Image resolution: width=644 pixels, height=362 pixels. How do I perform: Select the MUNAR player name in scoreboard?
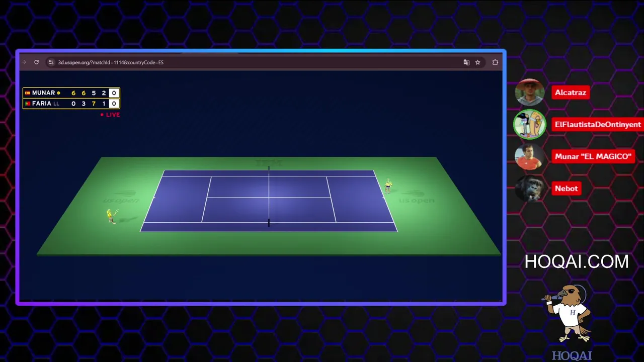[43, 93]
